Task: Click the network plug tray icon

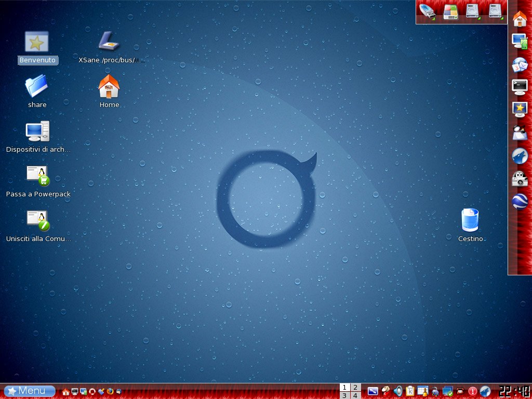Action: [x=435, y=392]
